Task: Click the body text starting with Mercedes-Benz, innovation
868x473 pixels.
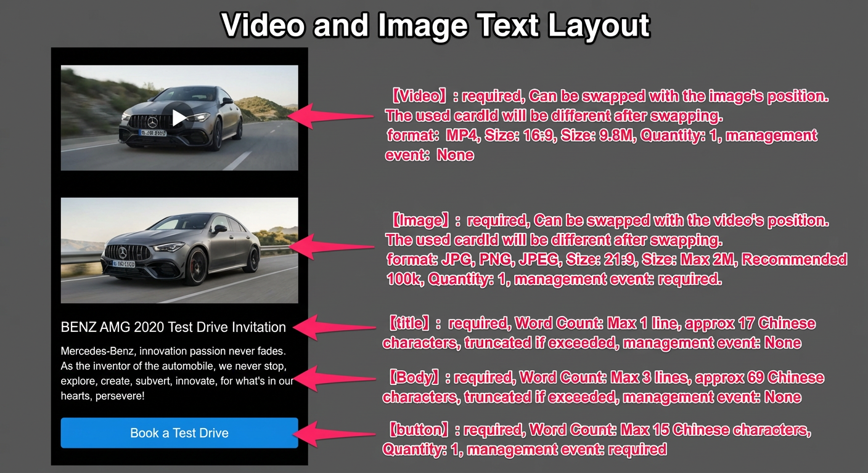Action: [178, 373]
